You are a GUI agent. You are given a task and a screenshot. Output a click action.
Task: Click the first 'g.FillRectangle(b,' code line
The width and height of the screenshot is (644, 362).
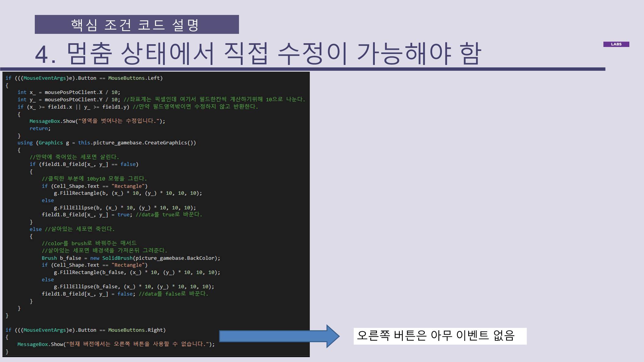tap(128, 193)
